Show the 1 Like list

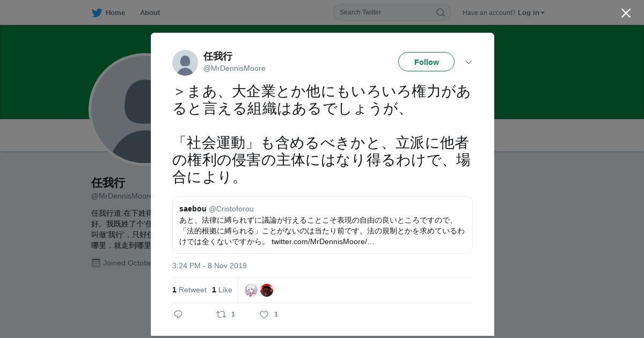tap(222, 290)
